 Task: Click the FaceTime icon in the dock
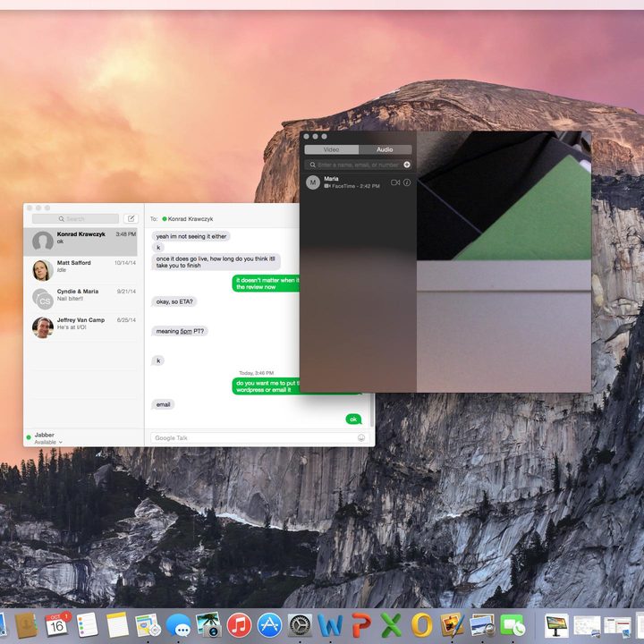[513, 625]
